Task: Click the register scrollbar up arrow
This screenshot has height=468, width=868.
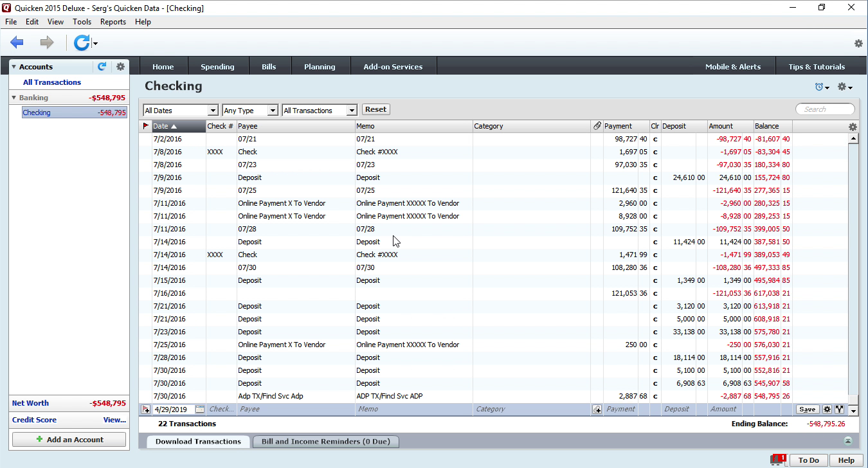Action: pyautogui.click(x=853, y=138)
